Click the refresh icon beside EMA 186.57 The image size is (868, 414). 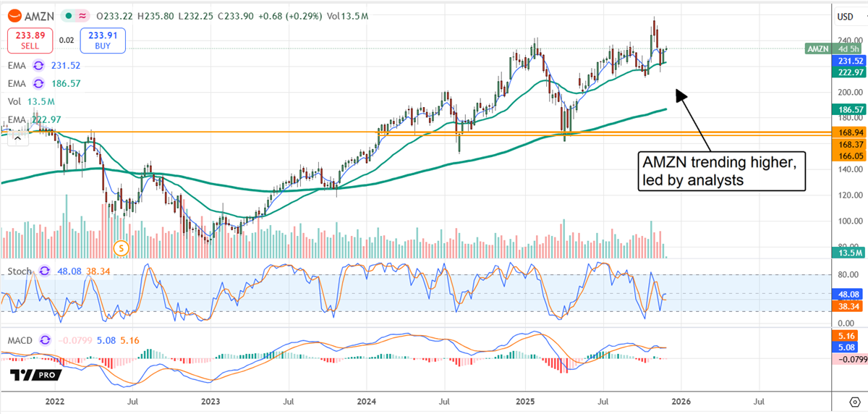(x=38, y=84)
